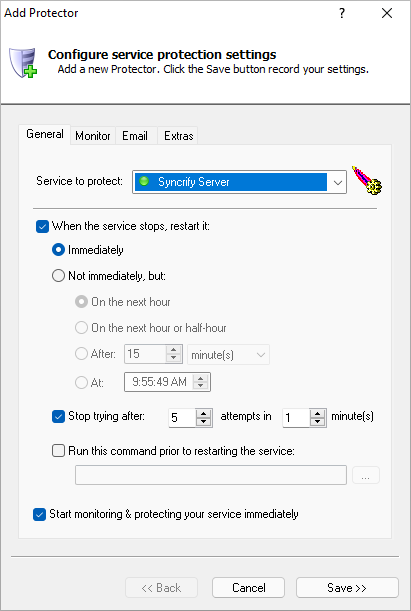Decrease the minutes value with down arrow
411x611 pixels.
(318, 422)
